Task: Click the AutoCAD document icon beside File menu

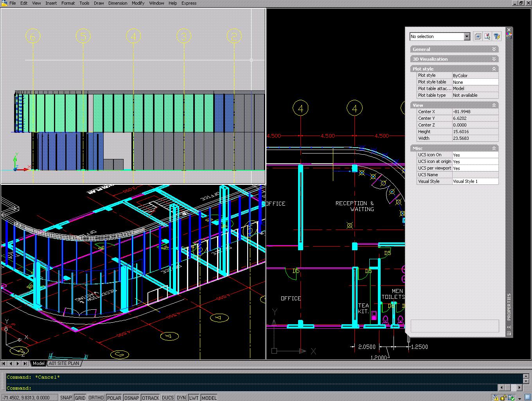Action: tap(4, 3)
